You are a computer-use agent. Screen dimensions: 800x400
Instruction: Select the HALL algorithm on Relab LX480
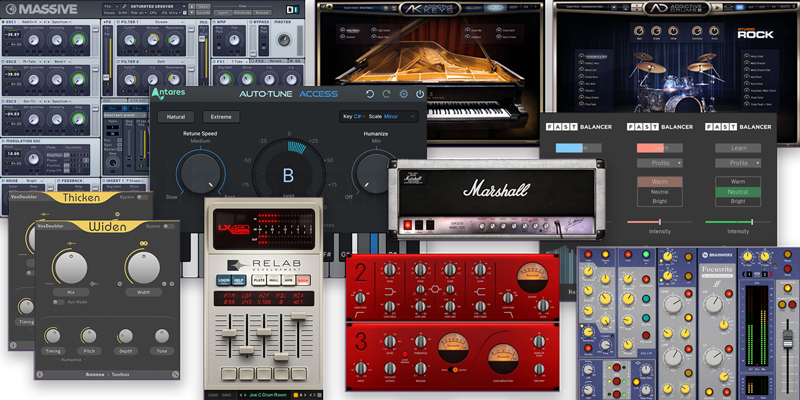point(274,280)
